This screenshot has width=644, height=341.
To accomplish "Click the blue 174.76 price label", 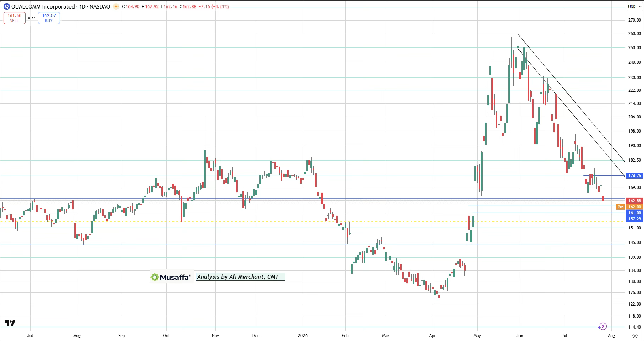I will [x=634, y=175].
